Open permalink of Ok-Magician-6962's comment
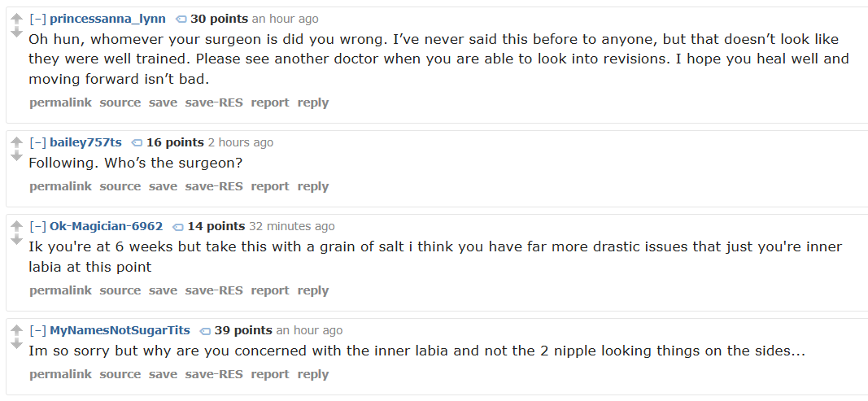 tap(60, 290)
